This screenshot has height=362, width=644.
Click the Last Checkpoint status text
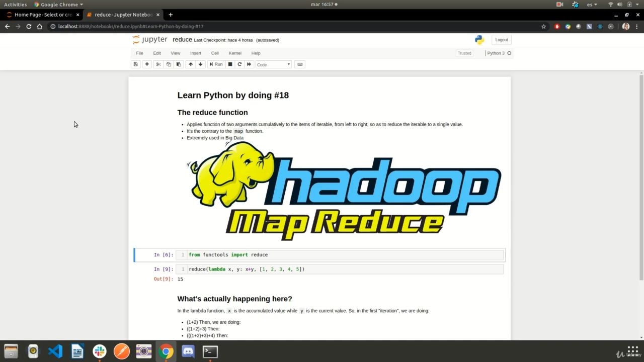pos(223,40)
